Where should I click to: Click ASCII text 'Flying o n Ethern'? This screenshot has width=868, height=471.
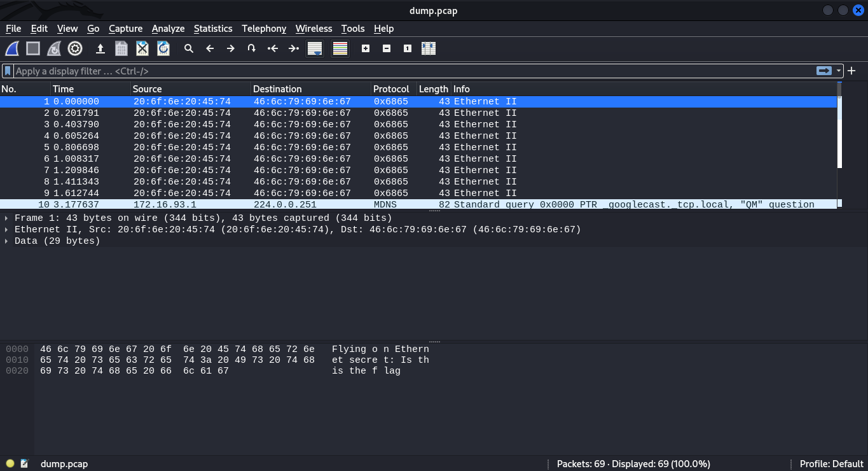380,349
